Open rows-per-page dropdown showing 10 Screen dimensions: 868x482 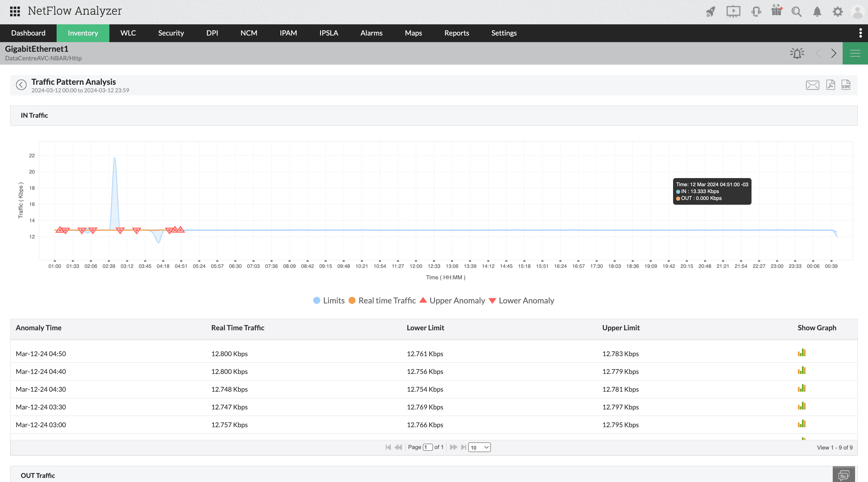click(x=479, y=447)
